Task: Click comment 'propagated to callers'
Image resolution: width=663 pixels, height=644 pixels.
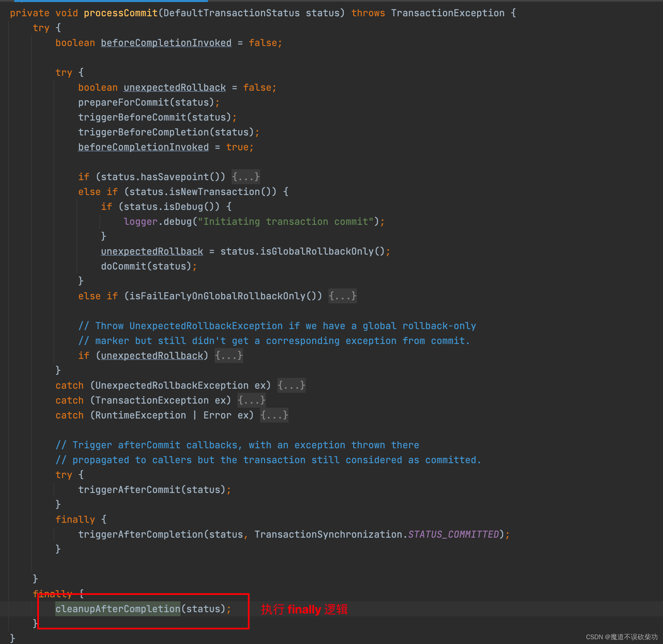Action: point(268,460)
